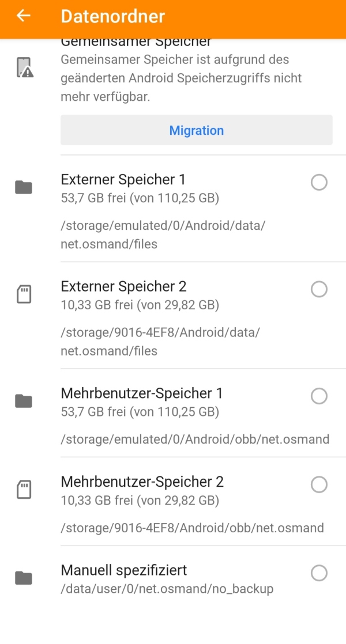Image resolution: width=346 pixels, height=644 pixels.
Task: Click folder icon beside Manuell spezifiziert
Action: tap(23, 578)
